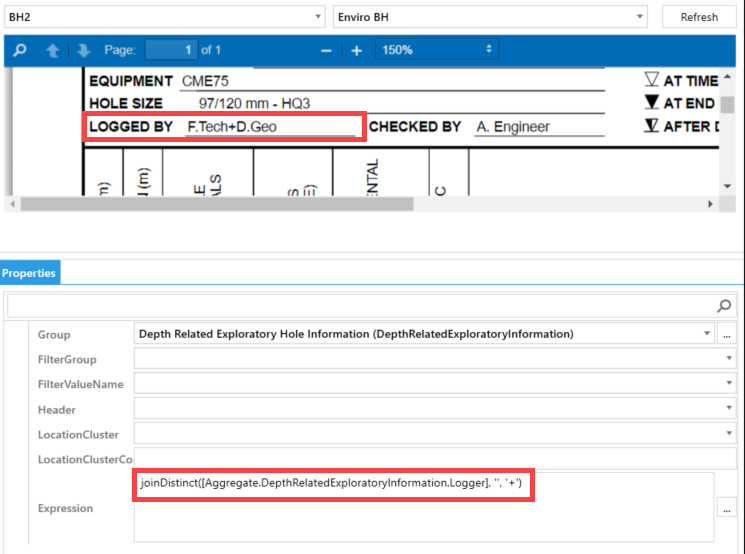Click the vertical scrollbar thumb in preview

[727, 105]
